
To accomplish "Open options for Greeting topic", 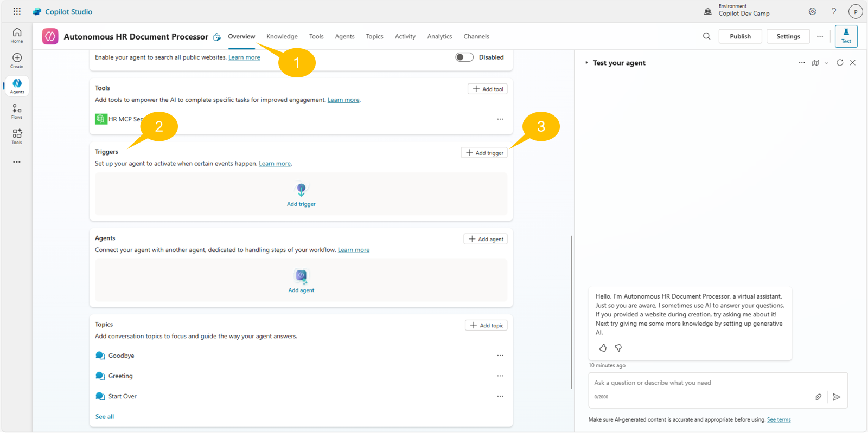I will pyautogui.click(x=500, y=376).
